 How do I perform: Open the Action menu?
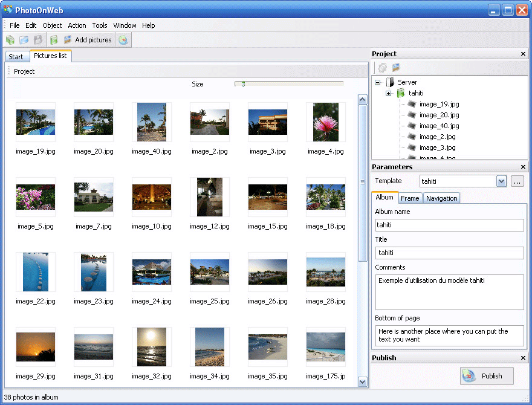pos(77,25)
